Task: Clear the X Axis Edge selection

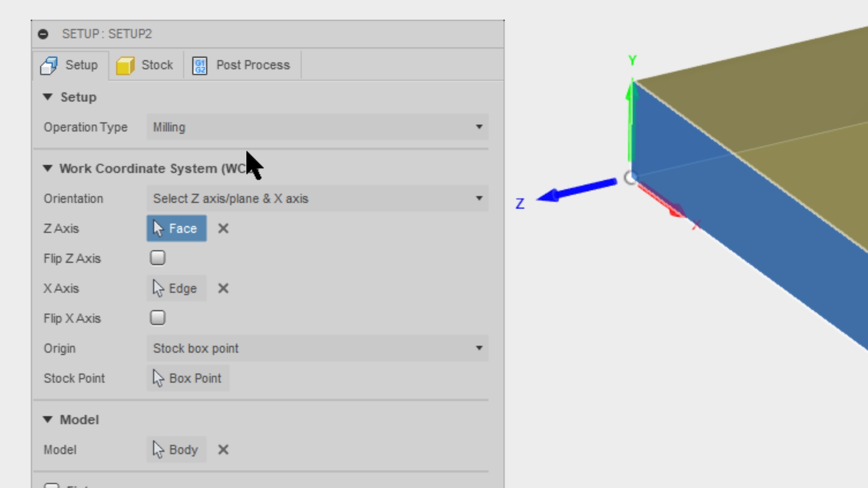Action: [223, 288]
